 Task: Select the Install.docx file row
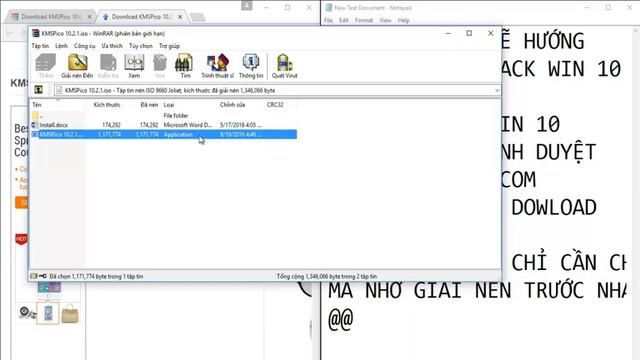(x=164, y=125)
